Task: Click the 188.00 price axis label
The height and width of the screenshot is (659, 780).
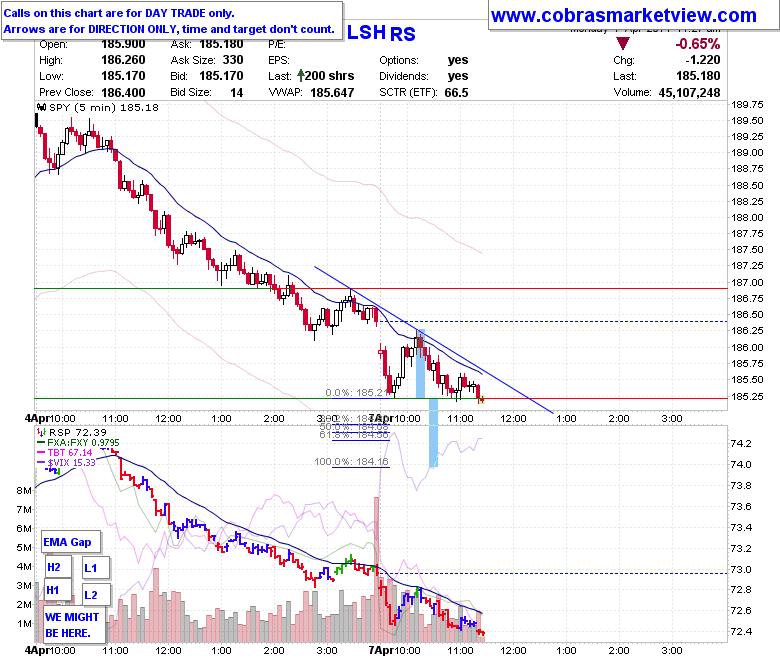Action: (747, 217)
